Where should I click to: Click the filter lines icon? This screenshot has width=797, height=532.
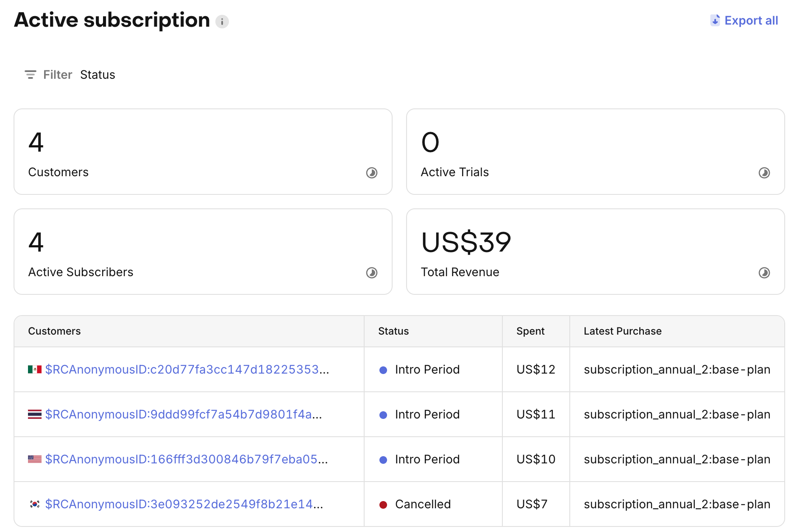(30, 75)
